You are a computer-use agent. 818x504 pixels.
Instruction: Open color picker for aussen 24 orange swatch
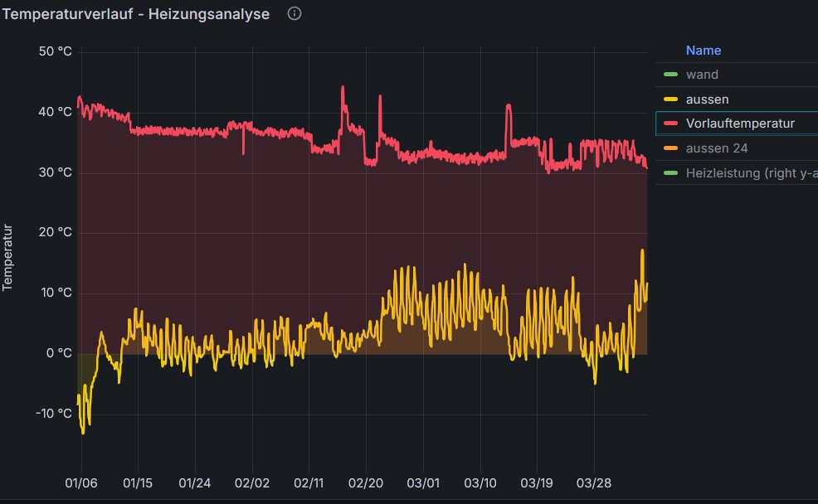pos(670,148)
